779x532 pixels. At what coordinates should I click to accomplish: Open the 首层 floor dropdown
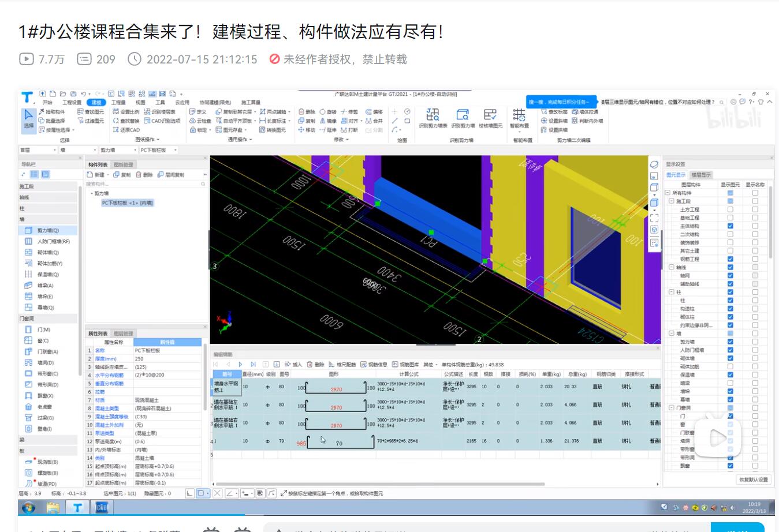(x=38, y=150)
